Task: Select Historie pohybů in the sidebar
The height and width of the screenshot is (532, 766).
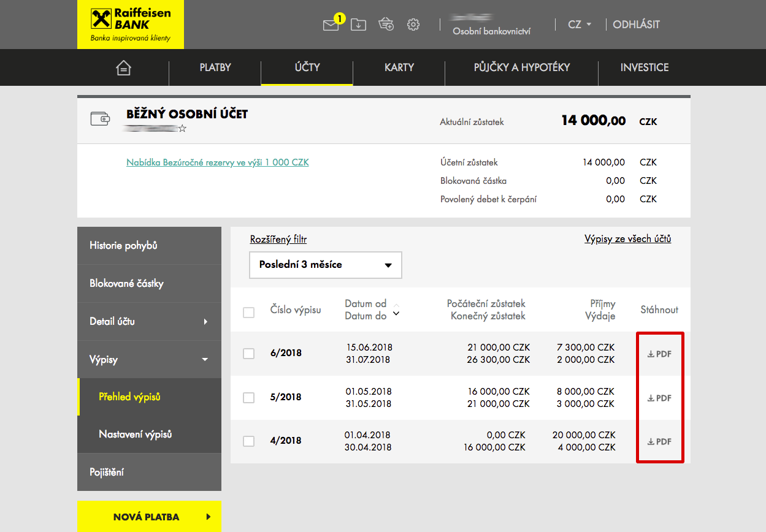Action: [x=149, y=245]
